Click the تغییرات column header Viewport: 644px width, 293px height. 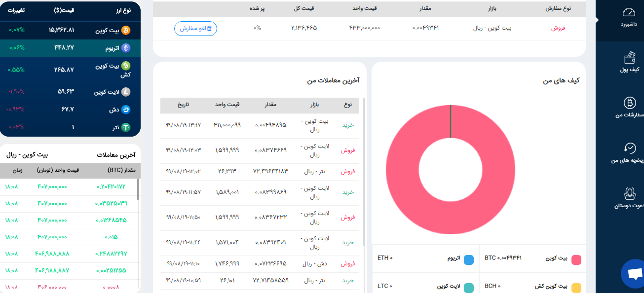pos(16,10)
